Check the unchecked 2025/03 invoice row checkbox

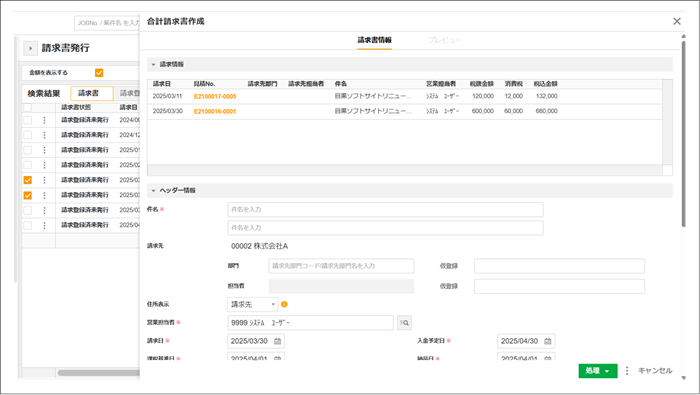28,210
